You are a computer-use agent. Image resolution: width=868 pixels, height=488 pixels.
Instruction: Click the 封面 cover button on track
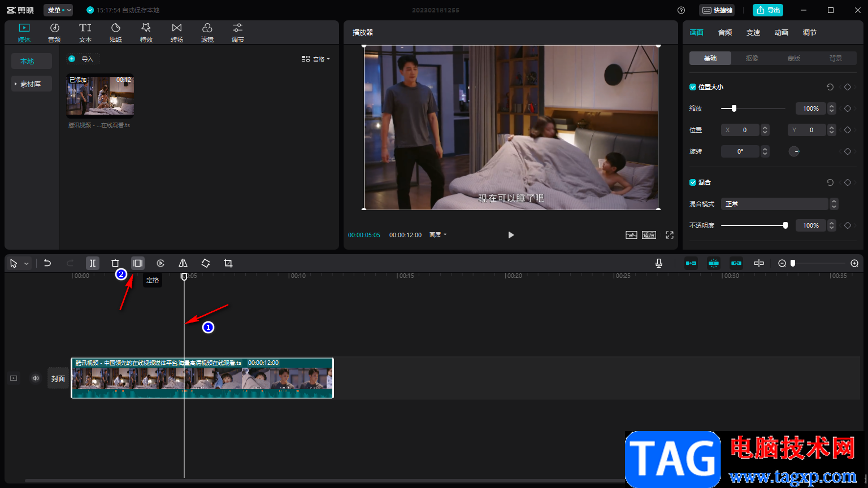58,378
